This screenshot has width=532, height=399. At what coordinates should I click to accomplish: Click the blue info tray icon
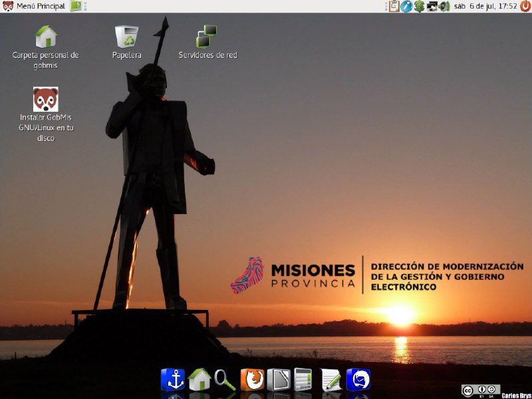coord(406,6)
